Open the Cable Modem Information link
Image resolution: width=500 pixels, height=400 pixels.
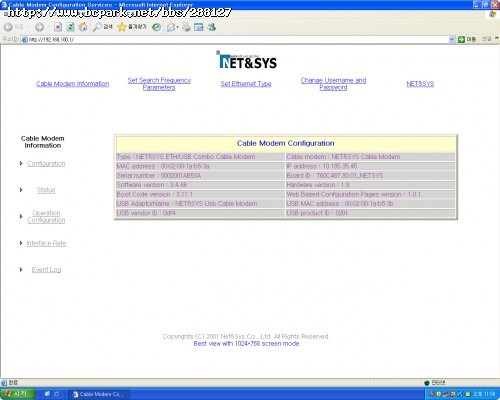[73, 84]
